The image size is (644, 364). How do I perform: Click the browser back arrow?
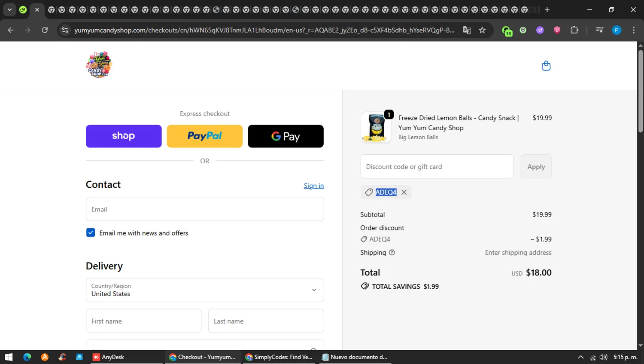[11, 30]
